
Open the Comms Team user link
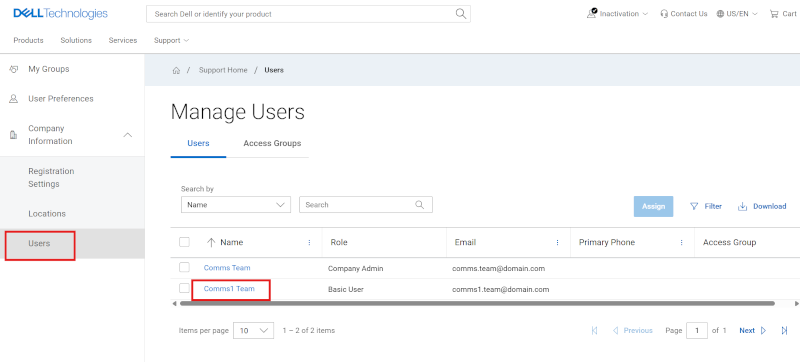[x=227, y=268]
